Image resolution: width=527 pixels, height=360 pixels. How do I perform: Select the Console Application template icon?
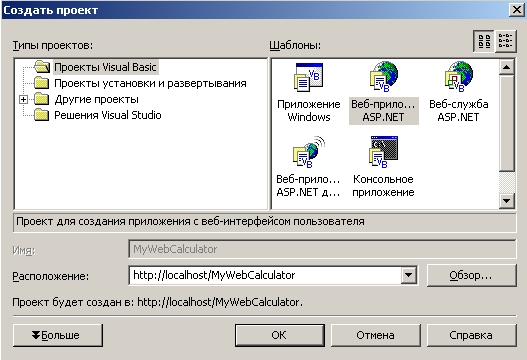click(x=383, y=152)
